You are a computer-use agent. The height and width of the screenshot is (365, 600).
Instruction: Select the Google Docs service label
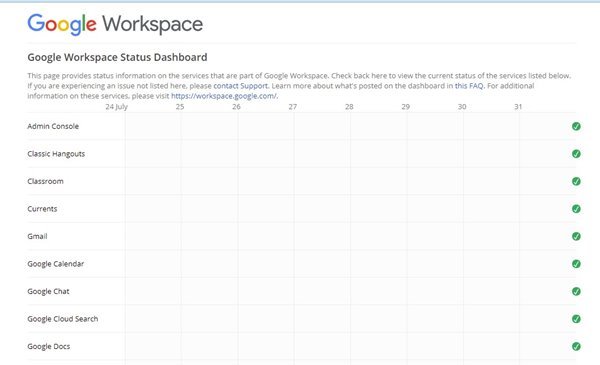point(49,347)
